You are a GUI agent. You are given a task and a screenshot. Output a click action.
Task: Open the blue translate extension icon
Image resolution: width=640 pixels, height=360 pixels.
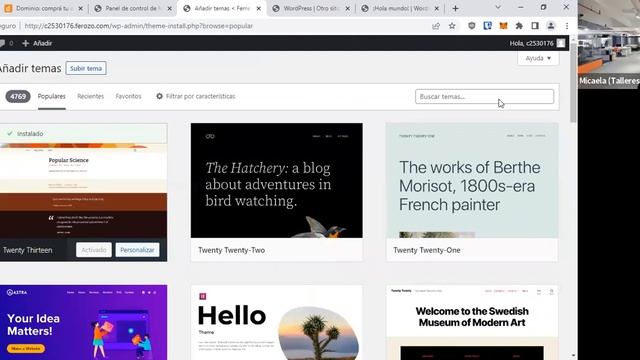click(x=487, y=26)
